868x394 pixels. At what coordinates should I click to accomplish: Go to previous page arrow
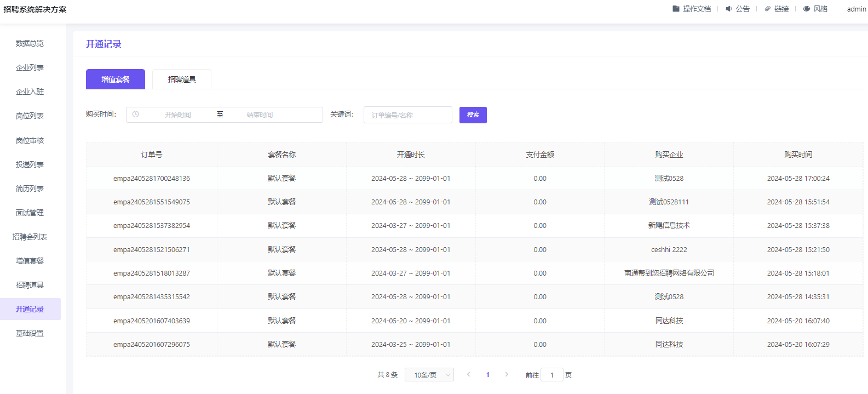468,375
